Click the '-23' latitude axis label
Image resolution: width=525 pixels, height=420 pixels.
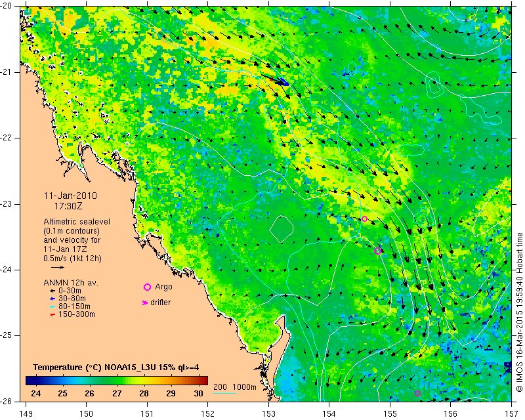click(x=6, y=204)
